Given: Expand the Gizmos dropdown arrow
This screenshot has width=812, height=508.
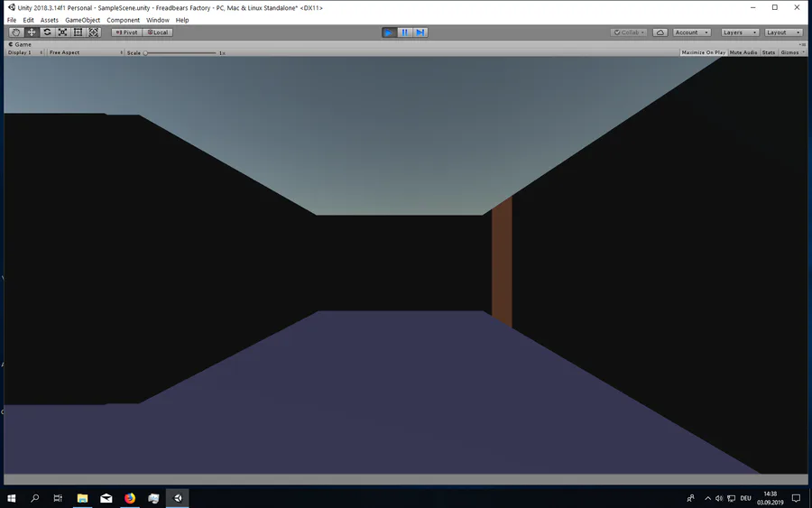Looking at the screenshot, I should (x=804, y=52).
